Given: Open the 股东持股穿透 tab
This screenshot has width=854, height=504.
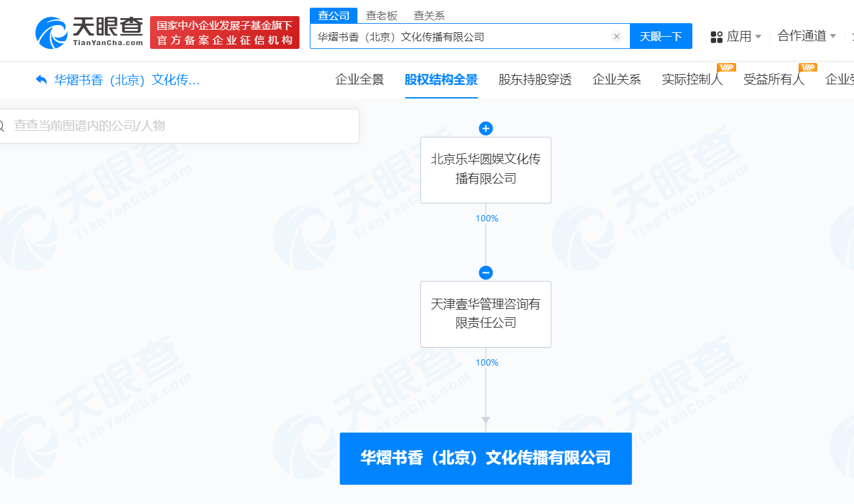Looking at the screenshot, I should tap(535, 80).
